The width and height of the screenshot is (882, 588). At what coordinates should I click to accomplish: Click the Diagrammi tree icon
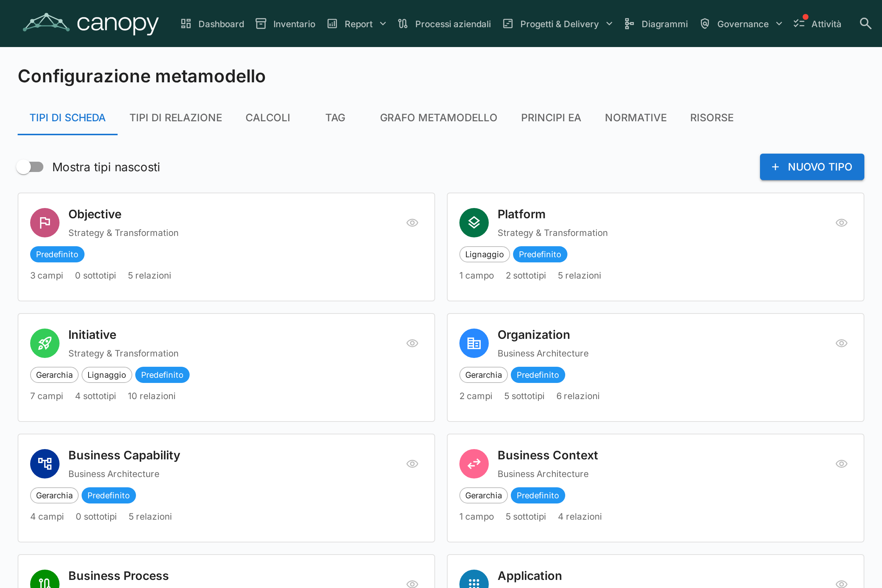[629, 24]
